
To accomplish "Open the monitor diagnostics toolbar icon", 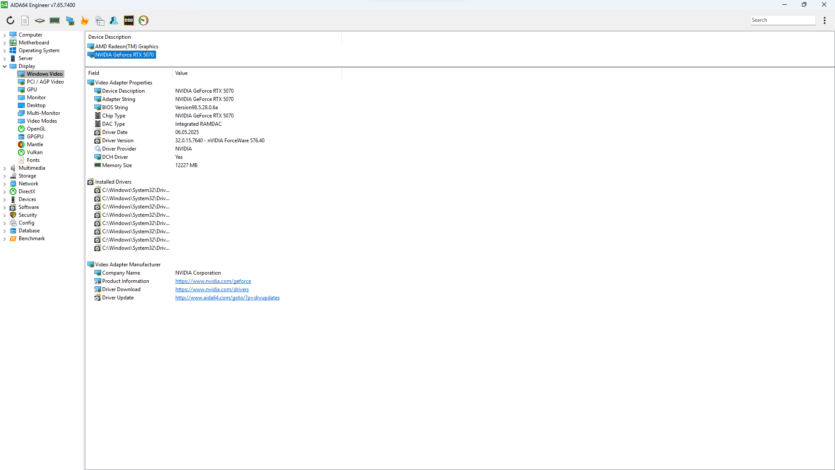I will (70, 20).
